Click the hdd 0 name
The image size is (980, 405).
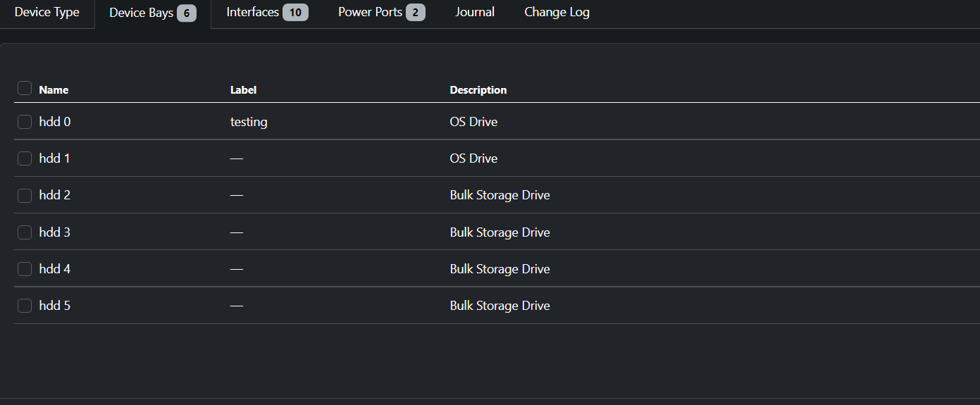point(55,122)
